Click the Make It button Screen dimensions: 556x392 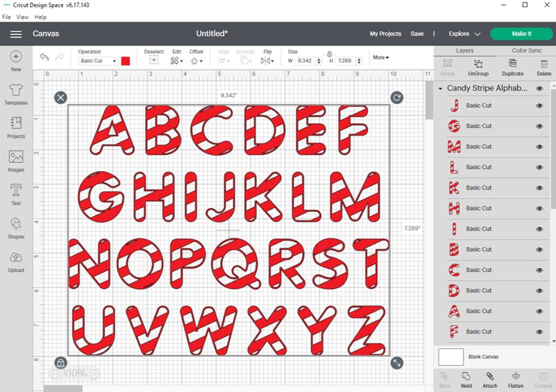pyautogui.click(x=522, y=34)
